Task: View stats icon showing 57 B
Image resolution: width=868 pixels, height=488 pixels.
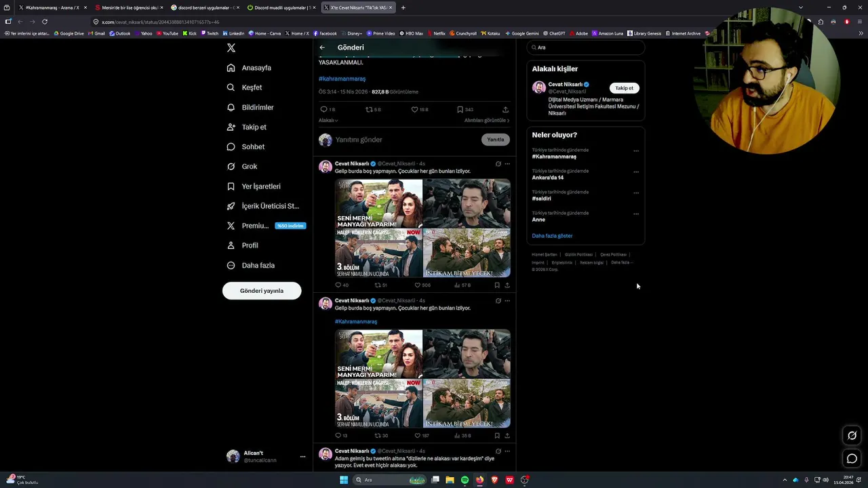Action: coord(457,285)
